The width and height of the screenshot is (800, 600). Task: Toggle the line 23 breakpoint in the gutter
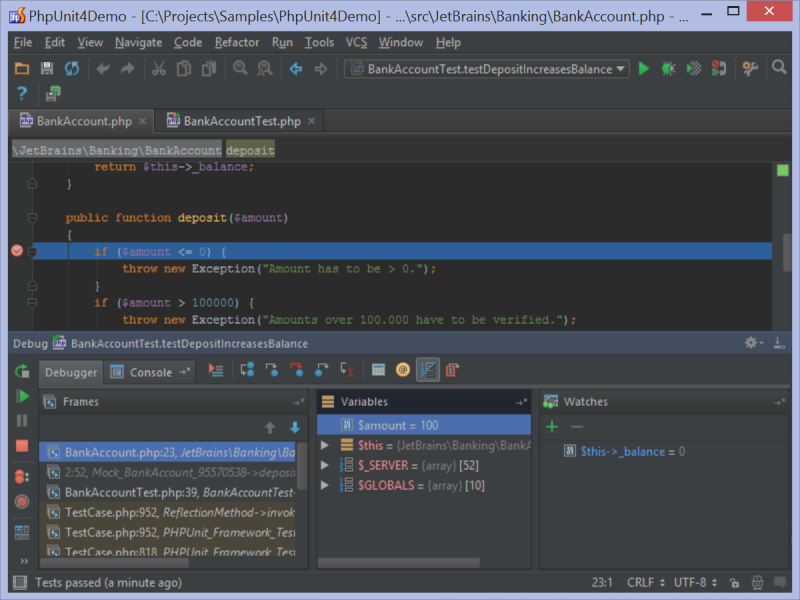coord(16,251)
